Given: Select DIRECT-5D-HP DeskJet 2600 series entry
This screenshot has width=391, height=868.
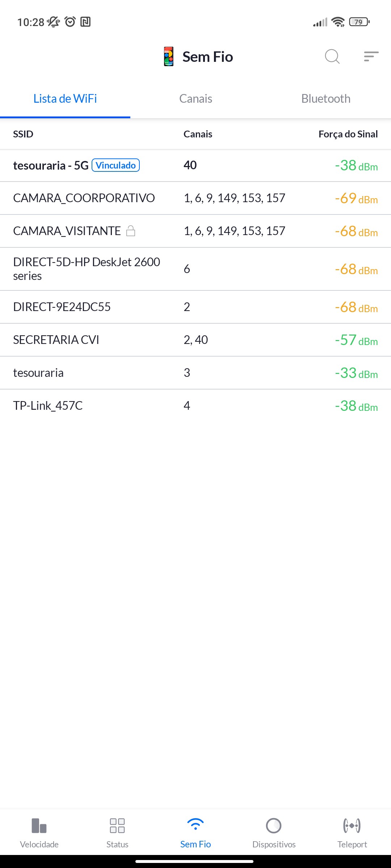Looking at the screenshot, I should [87, 269].
